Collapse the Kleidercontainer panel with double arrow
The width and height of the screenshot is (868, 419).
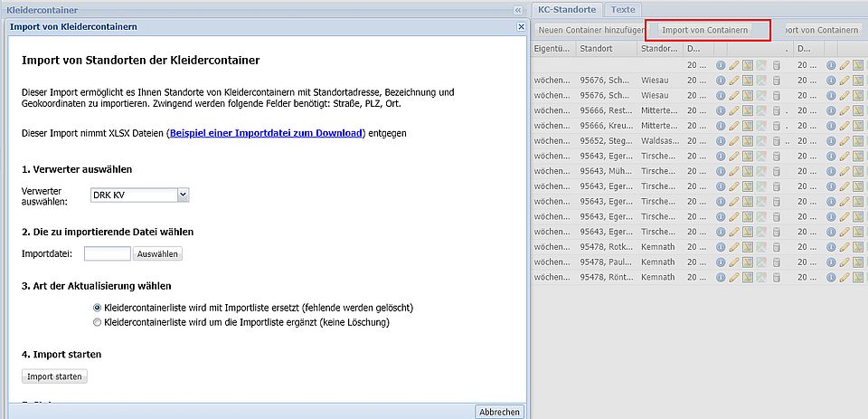point(518,9)
